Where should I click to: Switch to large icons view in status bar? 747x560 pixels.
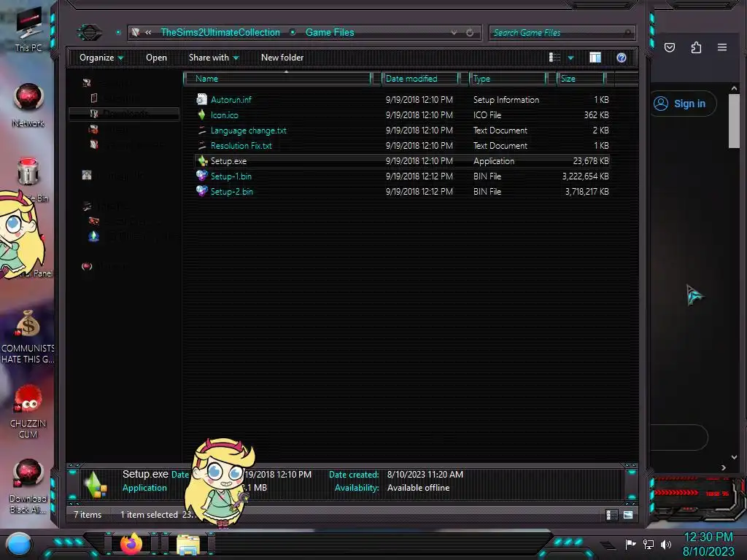point(628,515)
